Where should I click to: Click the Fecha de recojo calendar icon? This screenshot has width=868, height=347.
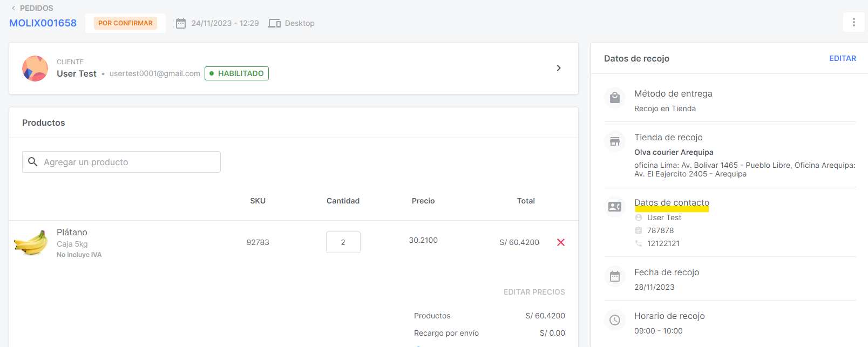[x=615, y=276]
